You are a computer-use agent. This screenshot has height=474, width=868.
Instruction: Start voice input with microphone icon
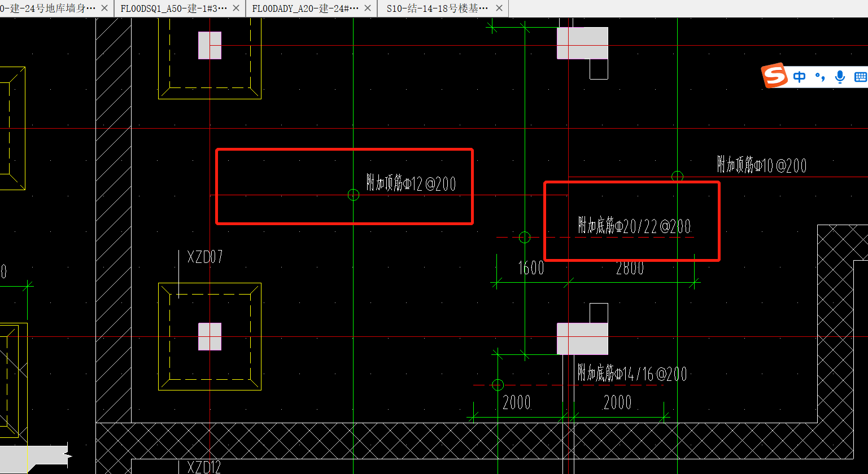click(840, 77)
